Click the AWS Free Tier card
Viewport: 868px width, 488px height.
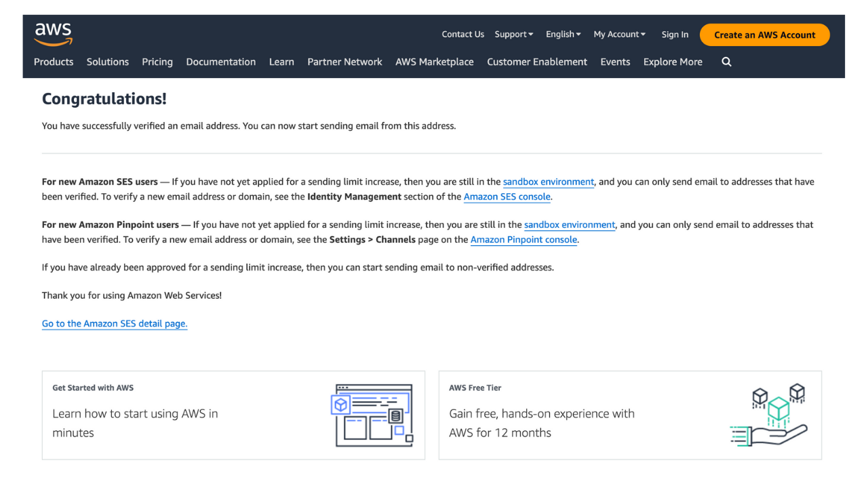click(x=630, y=415)
